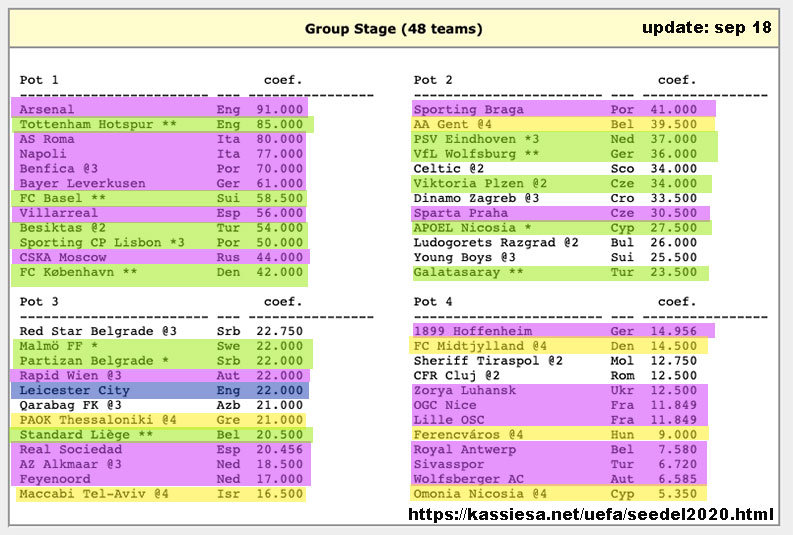
Task: Click 'Standard Liège **' entry
Action: tap(86, 434)
